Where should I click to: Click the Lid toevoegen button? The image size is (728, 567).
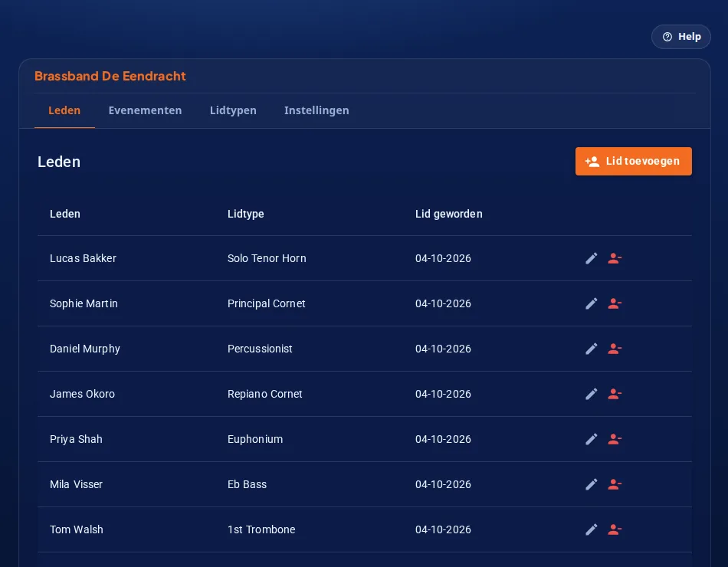[633, 161]
